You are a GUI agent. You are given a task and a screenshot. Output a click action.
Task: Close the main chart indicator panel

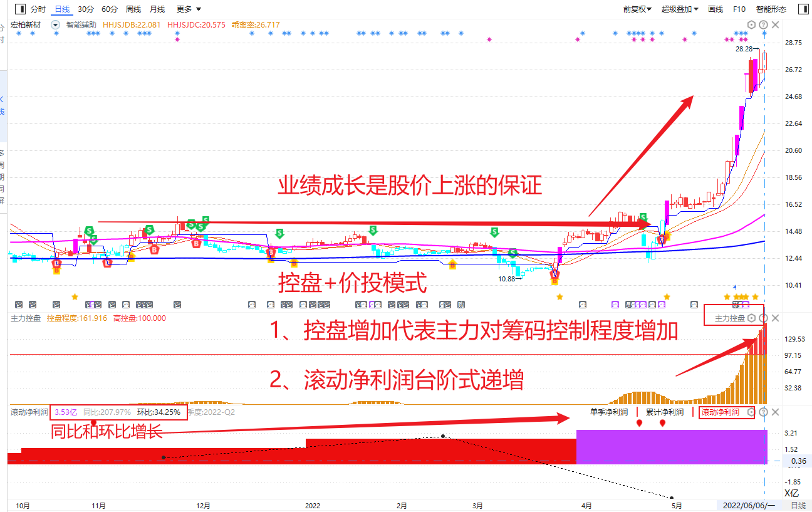(x=775, y=25)
